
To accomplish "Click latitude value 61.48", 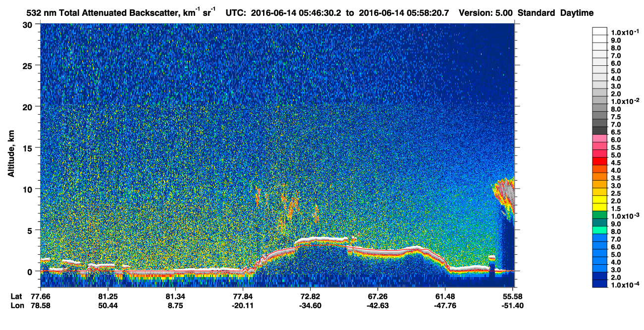I will coord(445,296).
